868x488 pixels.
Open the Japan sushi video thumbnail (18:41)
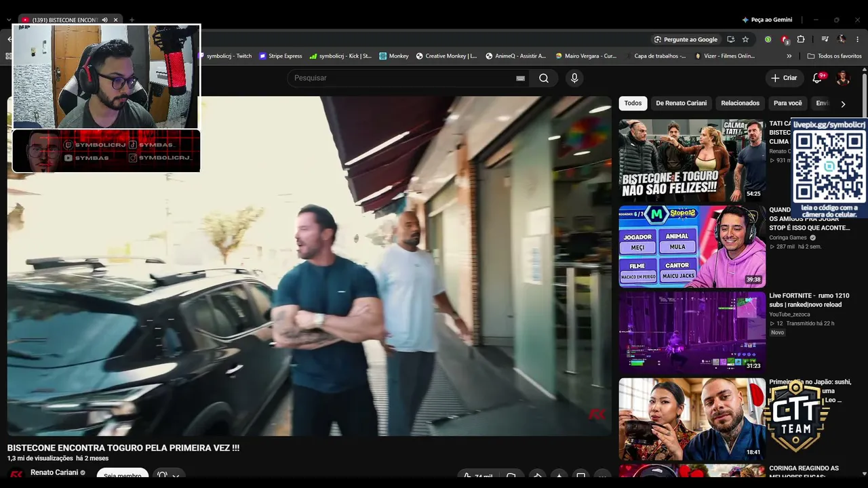(692, 419)
